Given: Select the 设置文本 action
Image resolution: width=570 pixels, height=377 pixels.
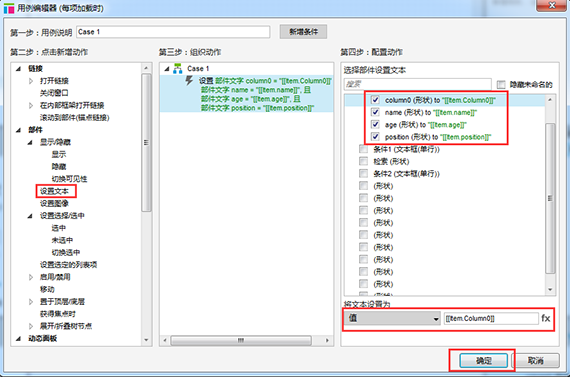Looking at the screenshot, I should [x=54, y=191].
